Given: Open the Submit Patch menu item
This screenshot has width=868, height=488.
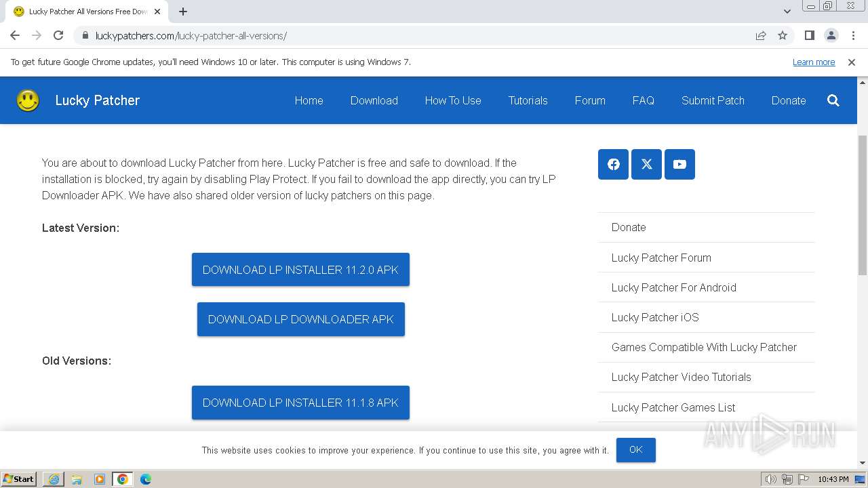Looking at the screenshot, I should 713,100.
